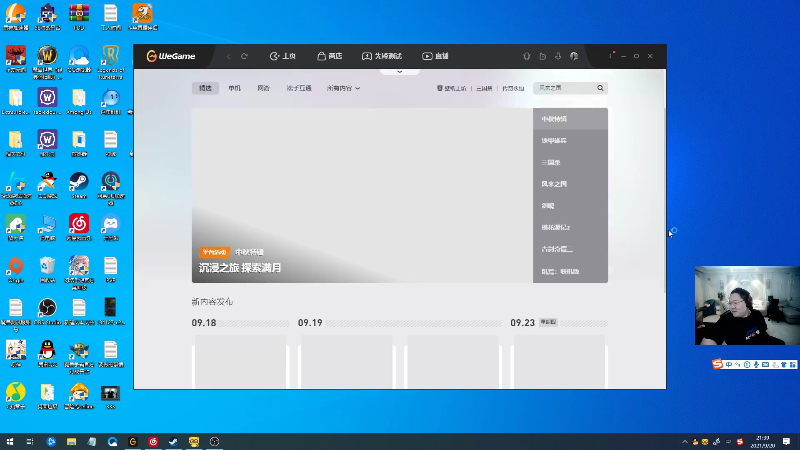Click the 09.18 release date marker
This screenshot has height=450, width=800.
[x=204, y=323]
